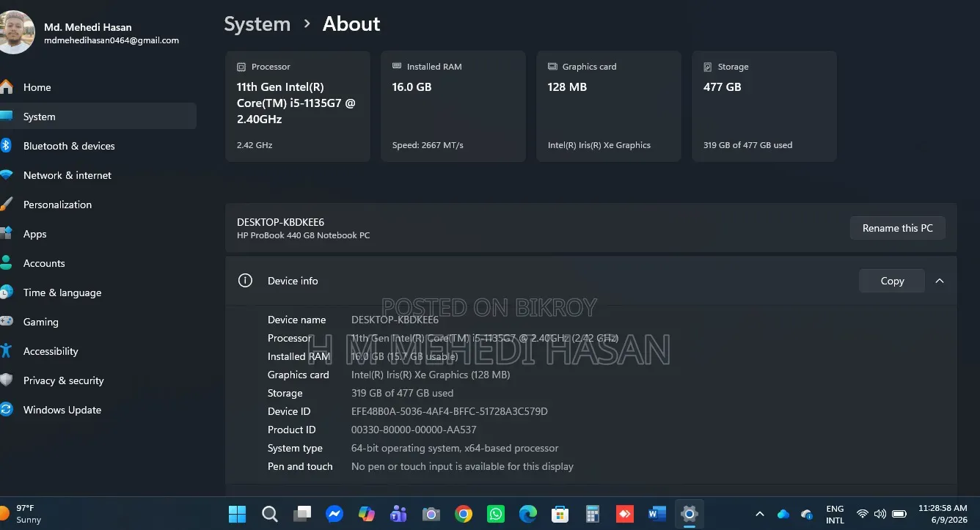Click the info icon beside Device info
This screenshot has width=980, height=530.
246,281
